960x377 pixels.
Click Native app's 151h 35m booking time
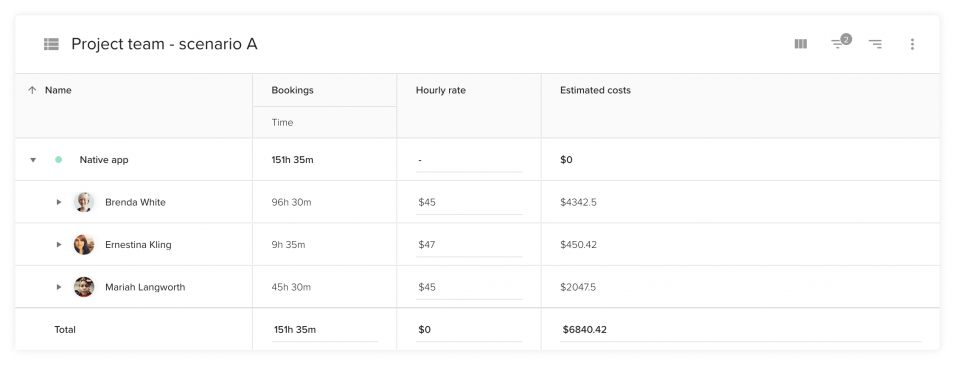coord(292,160)
